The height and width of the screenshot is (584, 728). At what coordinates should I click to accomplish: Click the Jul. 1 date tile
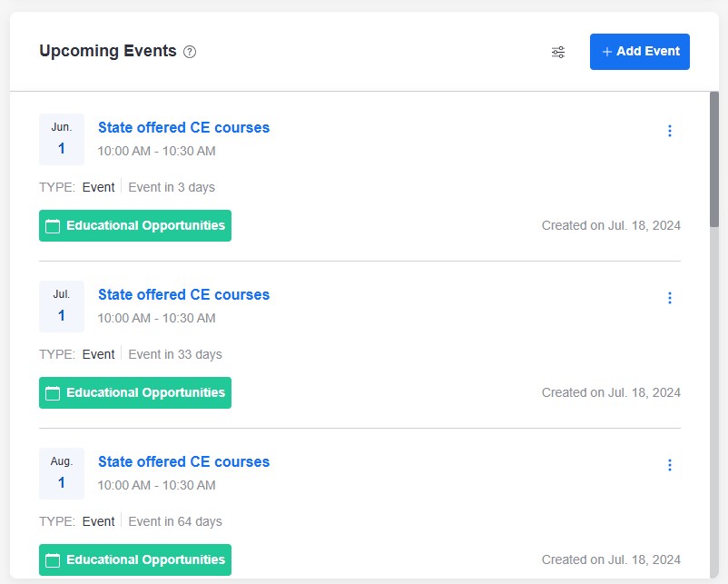62,306
